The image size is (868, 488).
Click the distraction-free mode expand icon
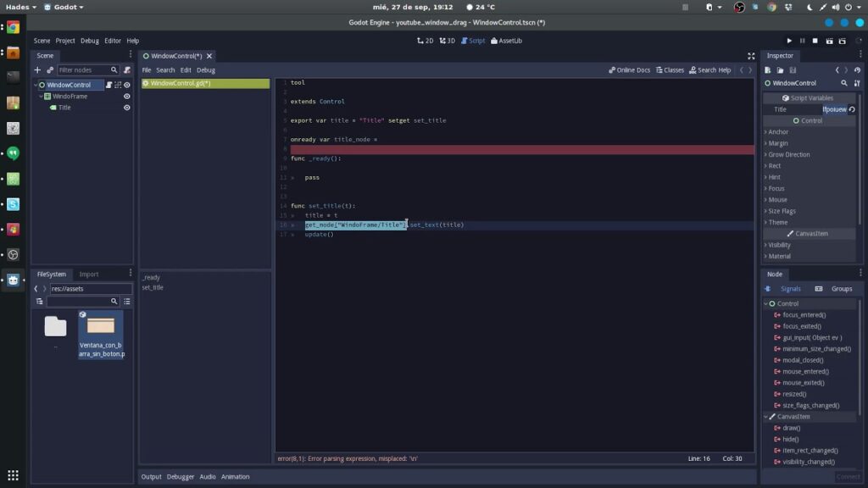(x=750, y=56)
